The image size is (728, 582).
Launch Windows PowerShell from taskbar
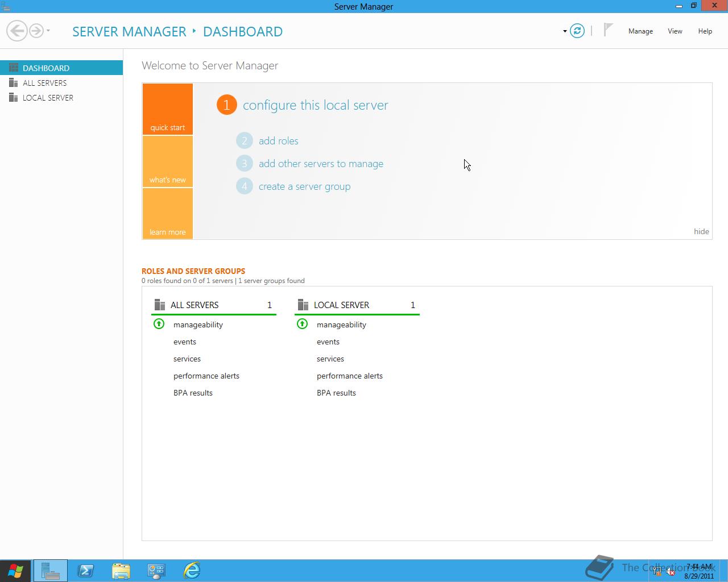[86, 571]
